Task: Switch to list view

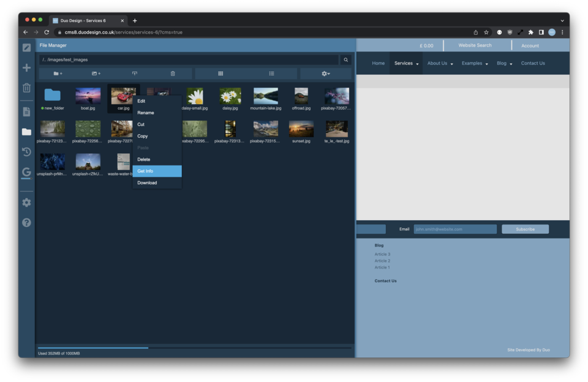Action: click(x=271, y=74)
